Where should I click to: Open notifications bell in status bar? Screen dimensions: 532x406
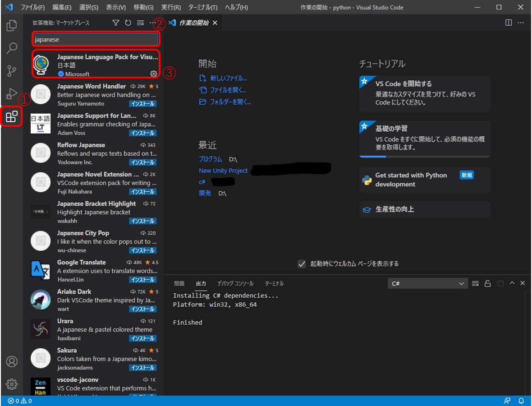point(521,401)
